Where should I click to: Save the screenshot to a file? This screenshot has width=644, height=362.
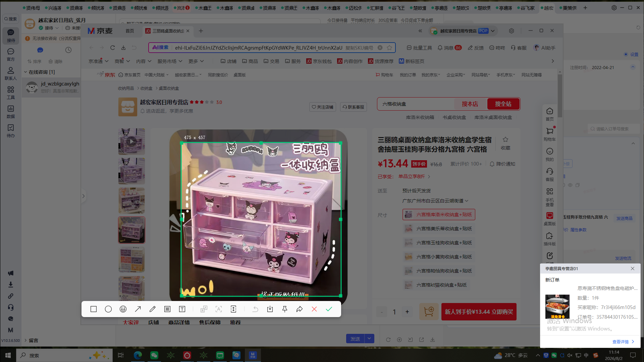pyautogui.click(x=270, y=309)
